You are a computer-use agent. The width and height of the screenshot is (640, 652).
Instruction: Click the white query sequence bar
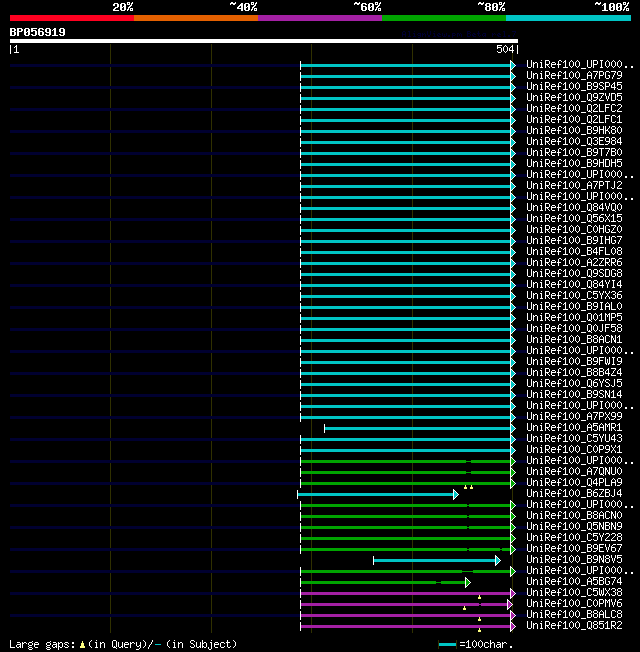point(264,41)
